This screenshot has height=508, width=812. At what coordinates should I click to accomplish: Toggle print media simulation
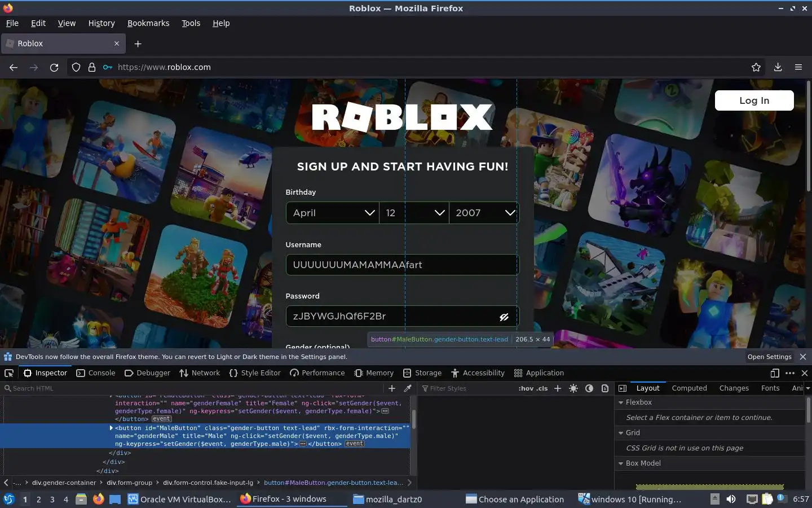click(x=605, y=388)
